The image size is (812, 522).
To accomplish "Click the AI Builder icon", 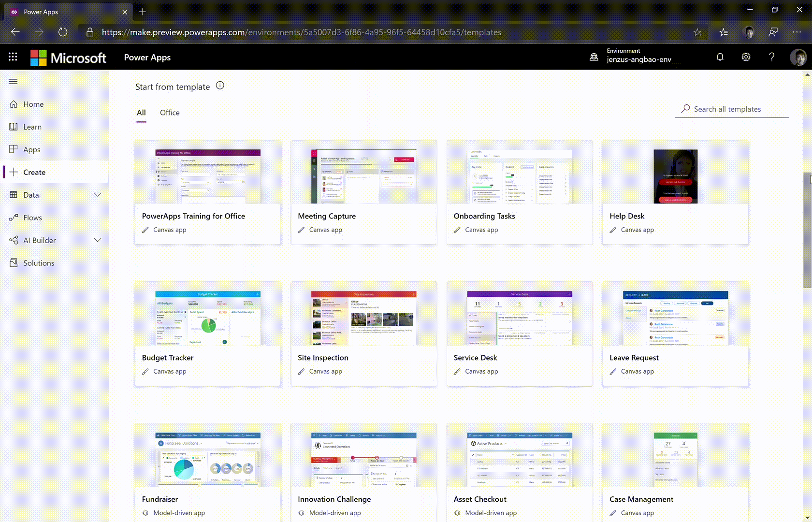I will [14, 240].
